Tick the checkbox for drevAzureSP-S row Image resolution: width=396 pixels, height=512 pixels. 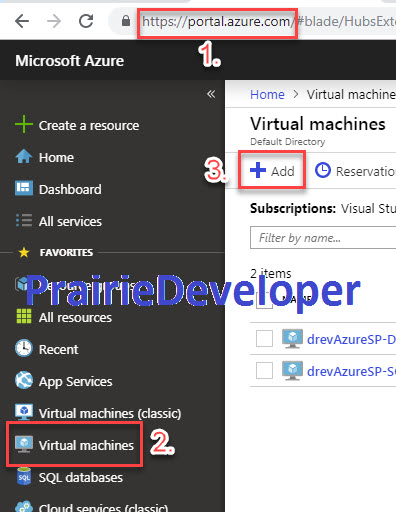click(264, 370)
